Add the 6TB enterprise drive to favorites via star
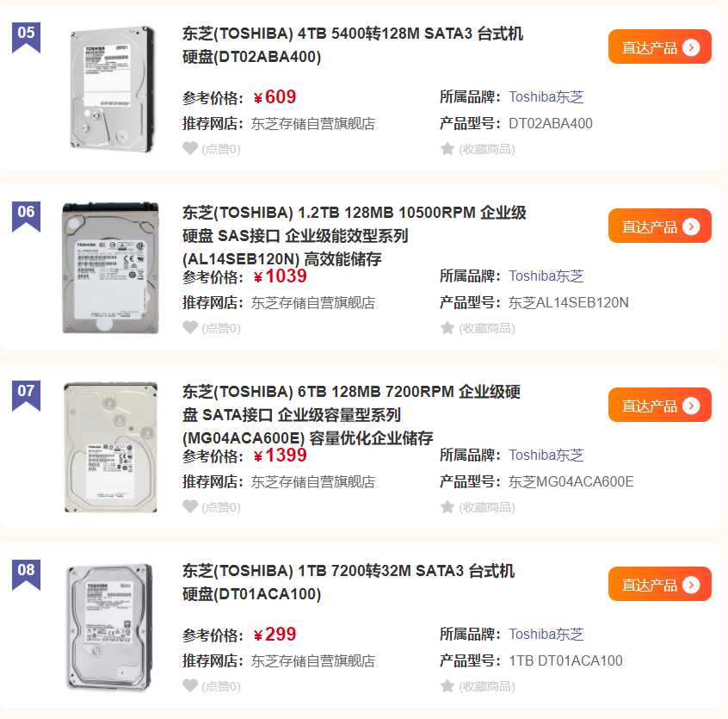This screenshot has width=728, height=719. [x=447, y=506]
